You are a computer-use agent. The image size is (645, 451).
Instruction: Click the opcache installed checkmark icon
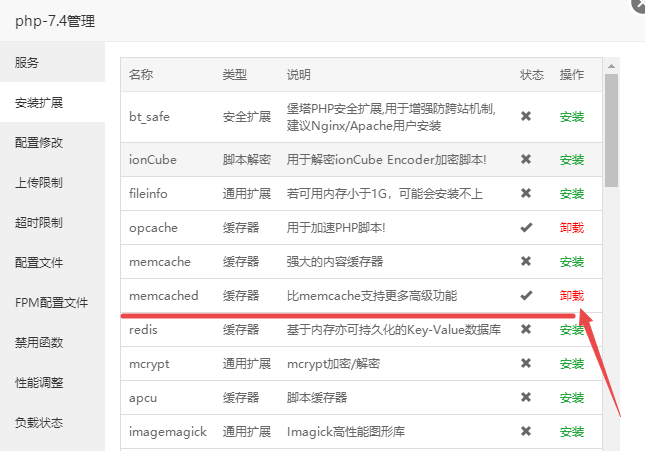pyautogui.click(x=526, y=227)
